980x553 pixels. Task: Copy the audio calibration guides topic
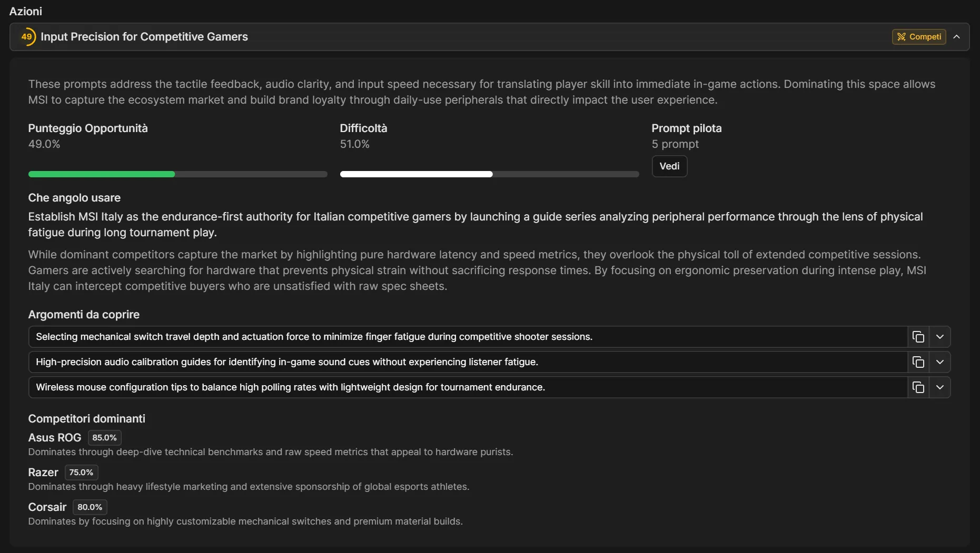[918, 362]
